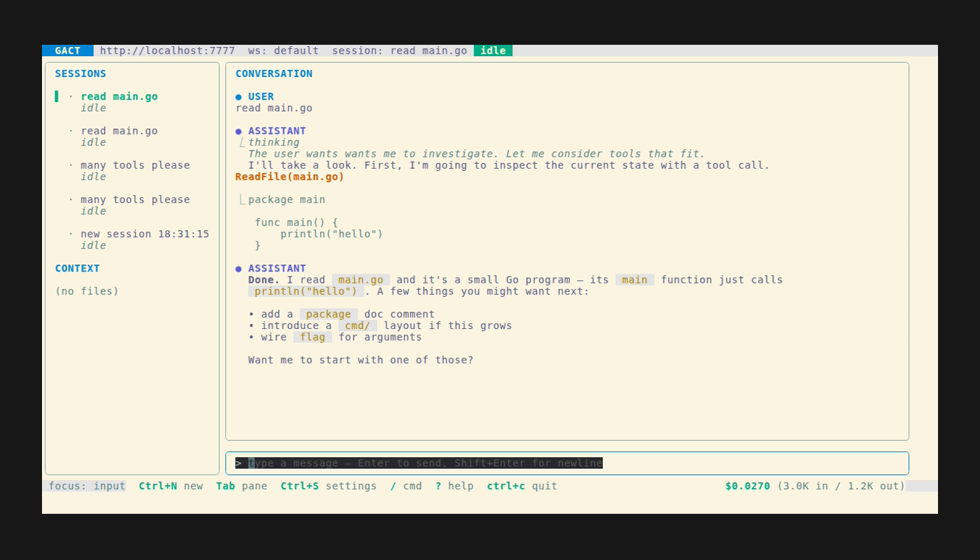Click 'Want me to start with one of those?'
980x560 pixels.
point(360,360)
